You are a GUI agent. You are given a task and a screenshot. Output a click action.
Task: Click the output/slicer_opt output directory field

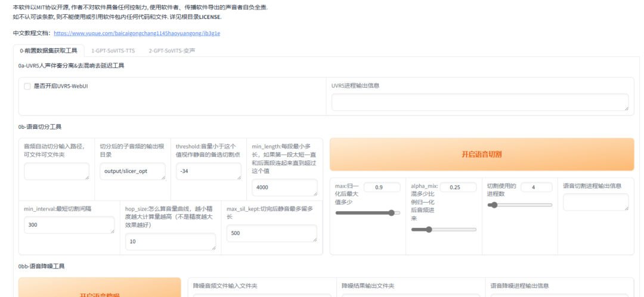tap(132, 171)
